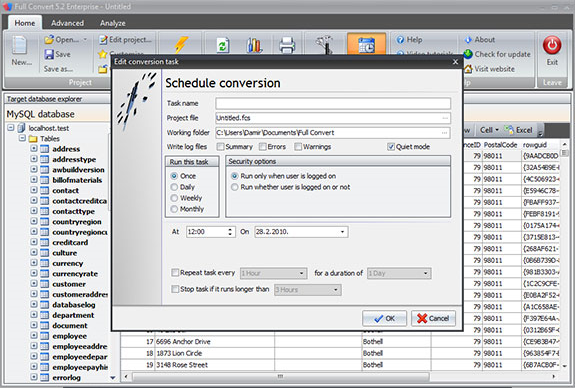Image resolution: width=575 pixels, height=388 pixels.
Task: Select Monthly radio button
Action: (174, 209)
